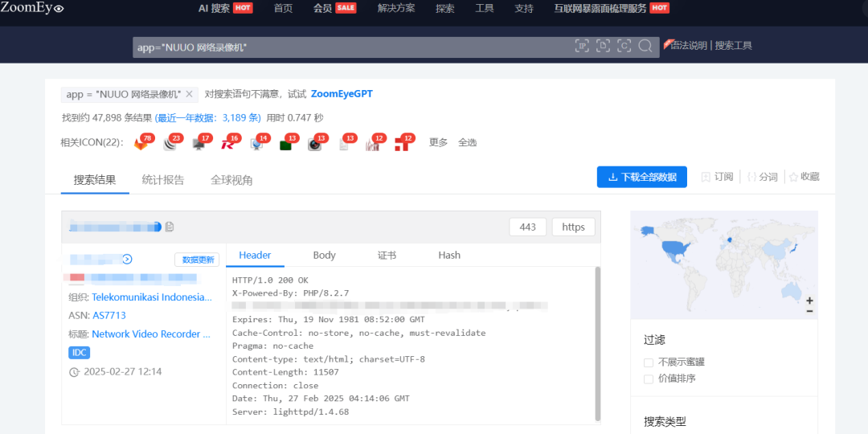Viewport: 868px width, 434px height.
Task: Enable 不展示蜜罐 checkbox
Action: pyautogui.click(x=649, y=362)
